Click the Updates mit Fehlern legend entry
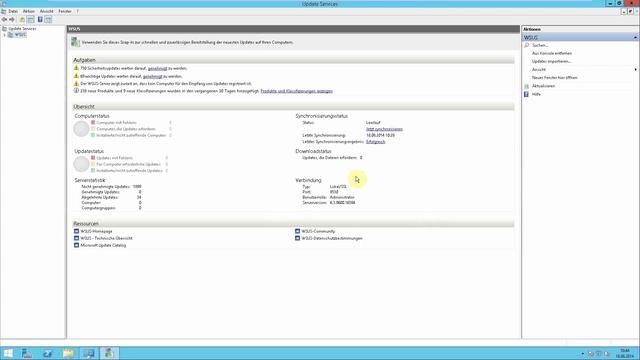 click(x=114, y=158)
